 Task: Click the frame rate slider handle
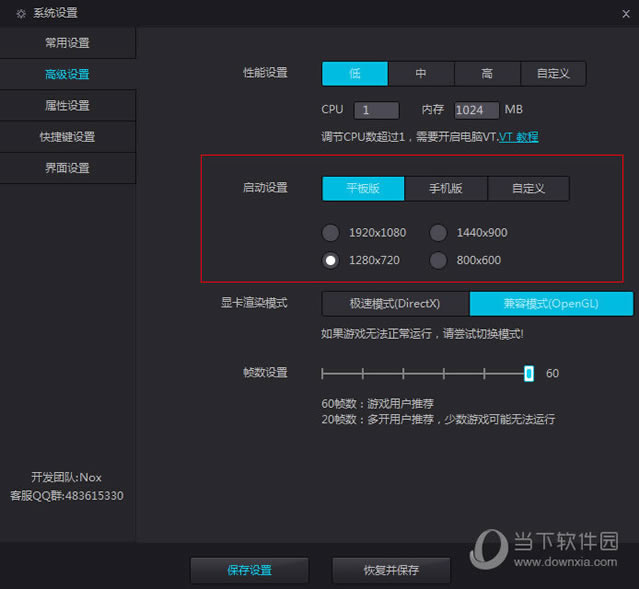(529, 373)
